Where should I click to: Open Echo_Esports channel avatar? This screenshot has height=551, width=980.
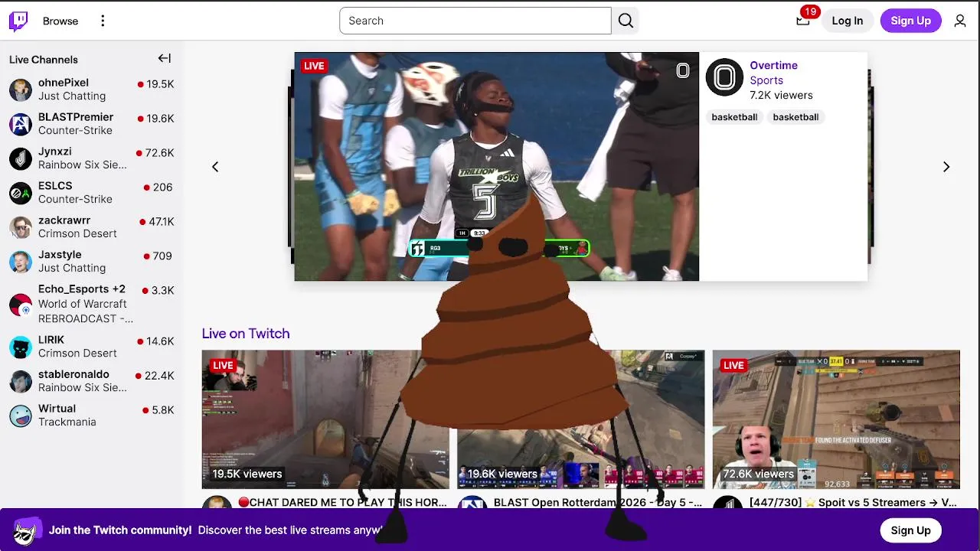click(21, 305)
